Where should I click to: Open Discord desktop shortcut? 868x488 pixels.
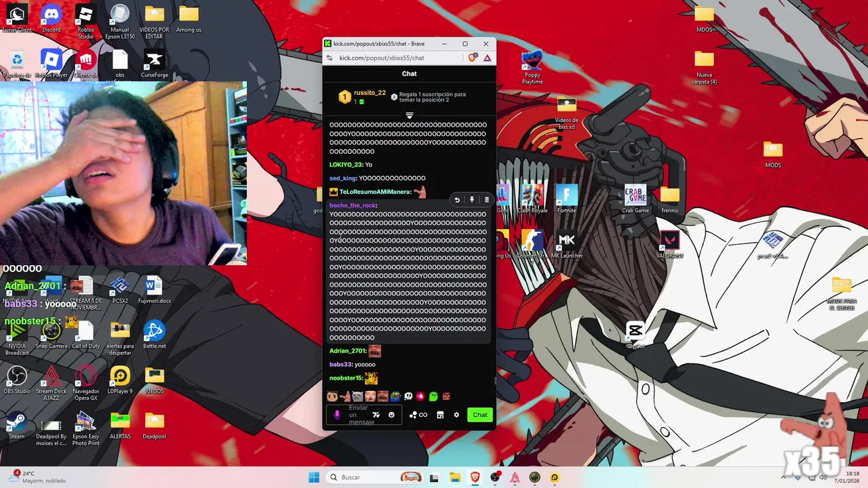click(x=52, y=18)
